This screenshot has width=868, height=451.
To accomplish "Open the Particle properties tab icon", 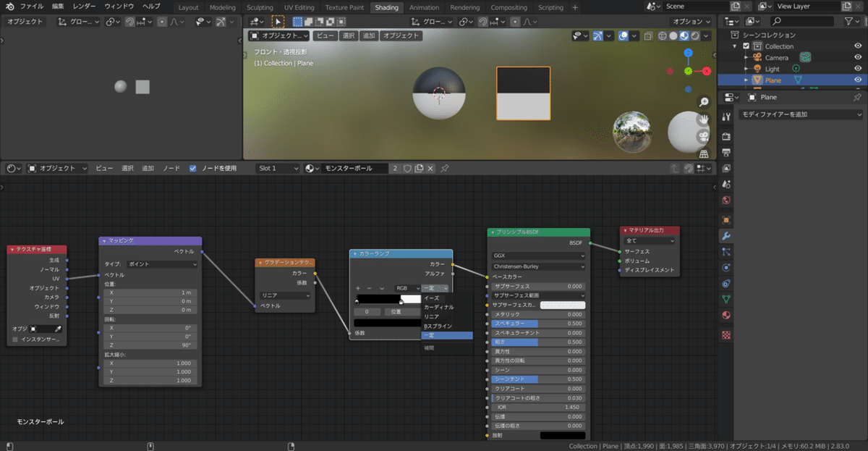I will click(x=726, y=252).
